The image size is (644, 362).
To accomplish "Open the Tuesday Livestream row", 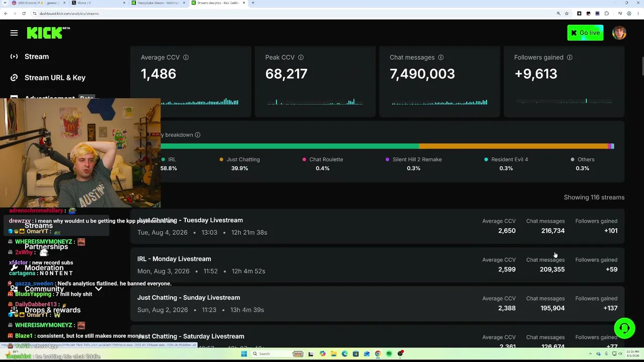I will [377, 226].
